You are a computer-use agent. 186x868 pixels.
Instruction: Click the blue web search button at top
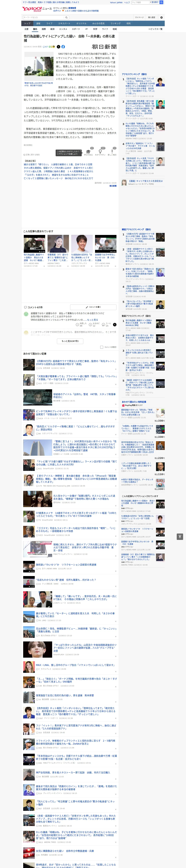(161, 2)
